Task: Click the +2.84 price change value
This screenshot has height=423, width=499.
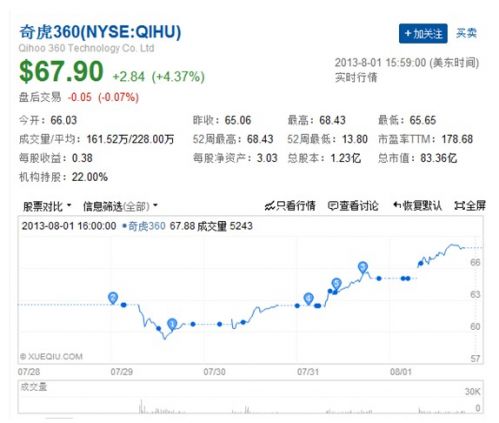Action: pyautogui.click(x=129, y=77)
